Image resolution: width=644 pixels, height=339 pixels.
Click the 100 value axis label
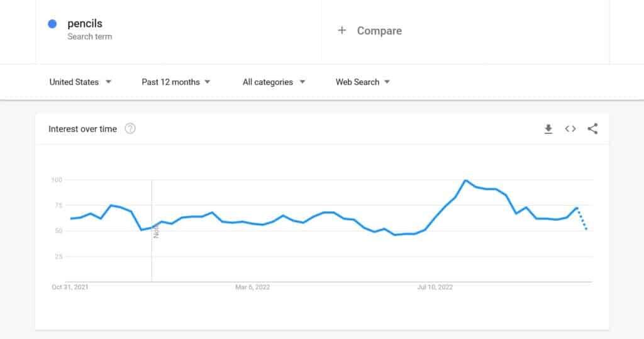(x=57, y=181)
